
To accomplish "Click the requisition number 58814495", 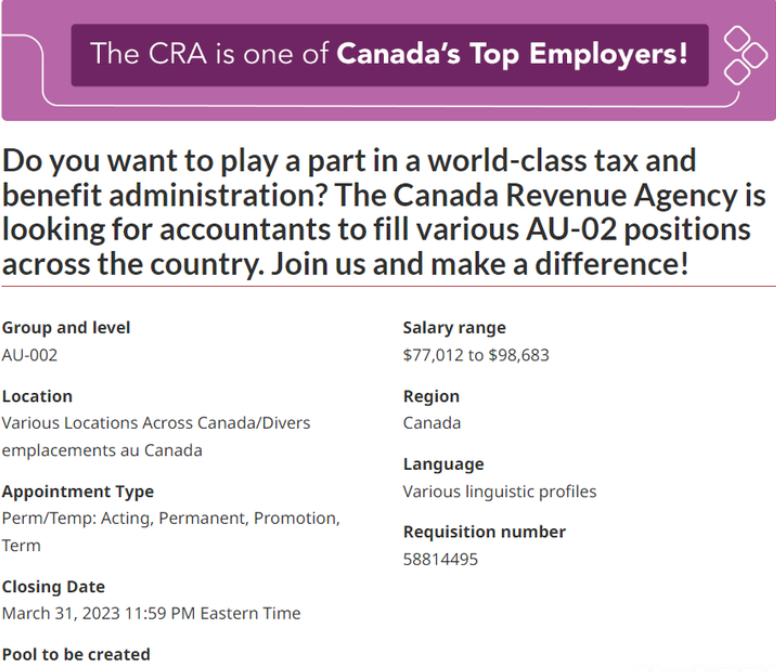I will click(440, 559).
